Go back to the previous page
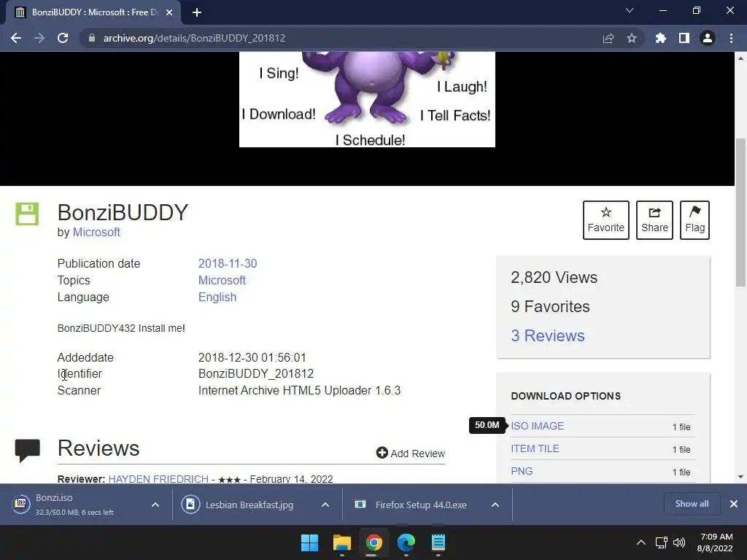Viewport: 747px width, 560px height. point(16,38)
